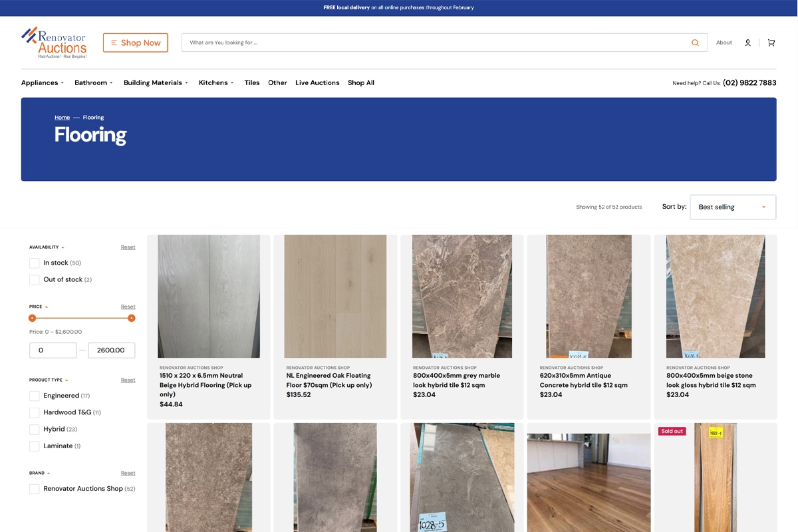Collapse the Availability filter section

pyautogui.click(x=47, y=247)
